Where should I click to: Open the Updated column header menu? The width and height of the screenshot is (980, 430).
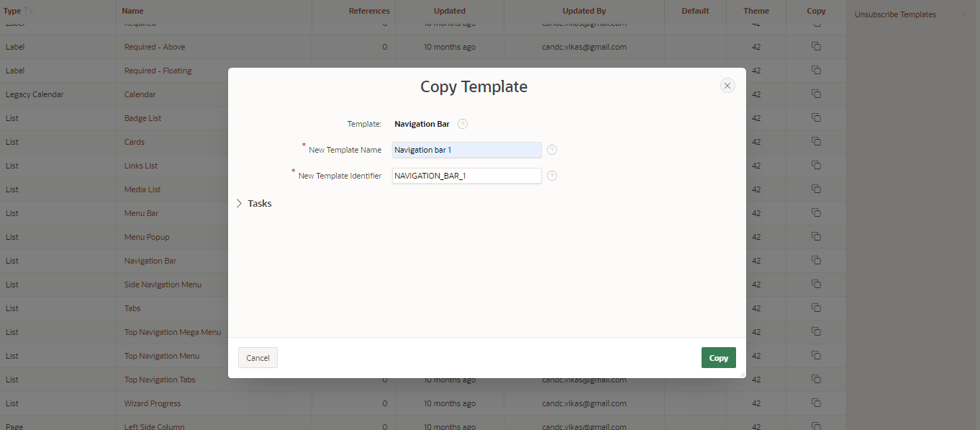[449, 10]
